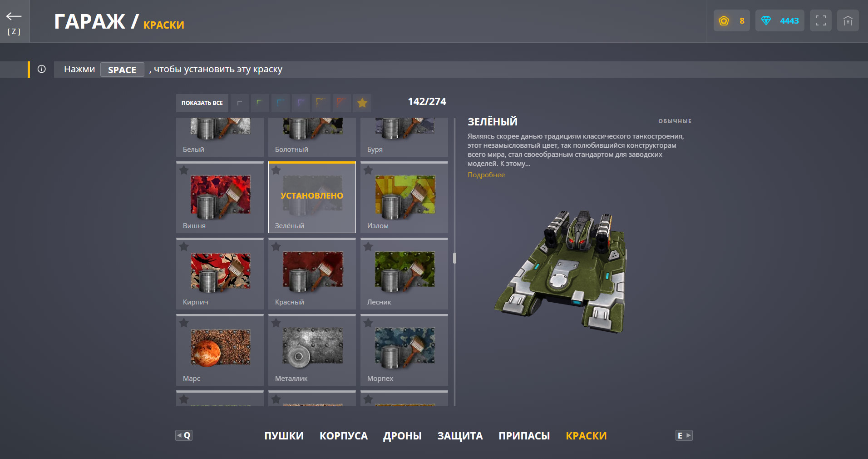Select the installed Зелёный paint card
The width and height of the screenshot is (868, 459).
pos(312,198)
